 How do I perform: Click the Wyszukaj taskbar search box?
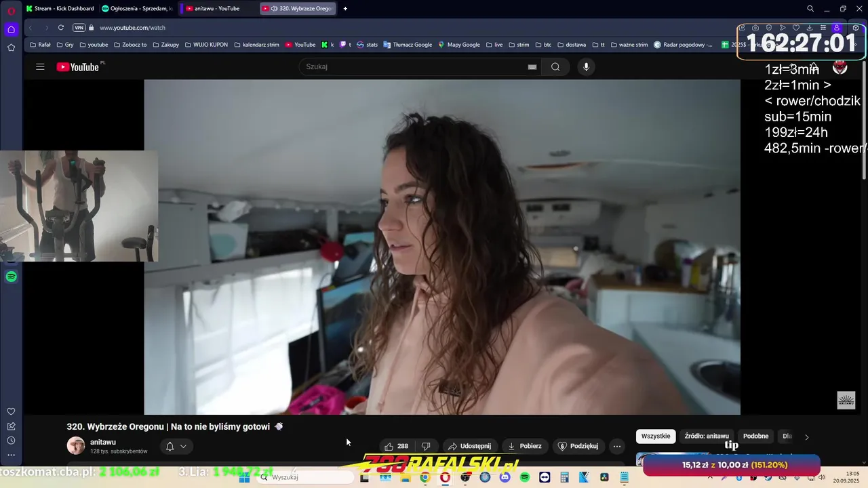coord(306,477)
